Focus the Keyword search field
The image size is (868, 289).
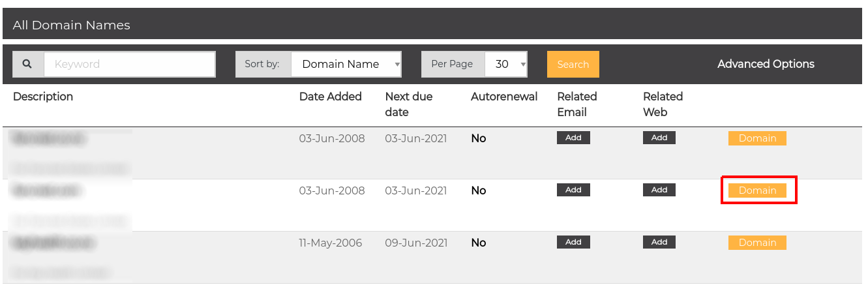pyautogui.click(x=129, y=64)
